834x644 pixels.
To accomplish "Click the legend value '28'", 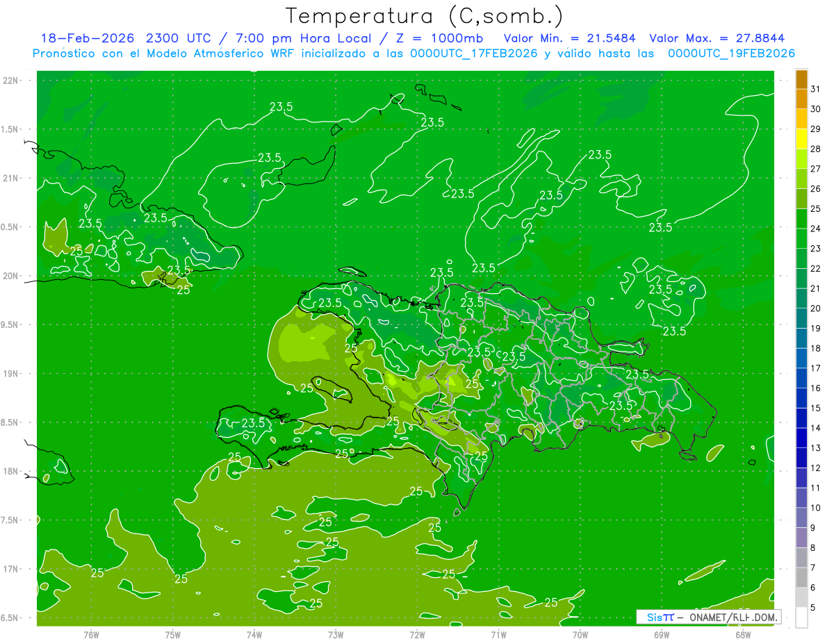I will tap(816, 149).
